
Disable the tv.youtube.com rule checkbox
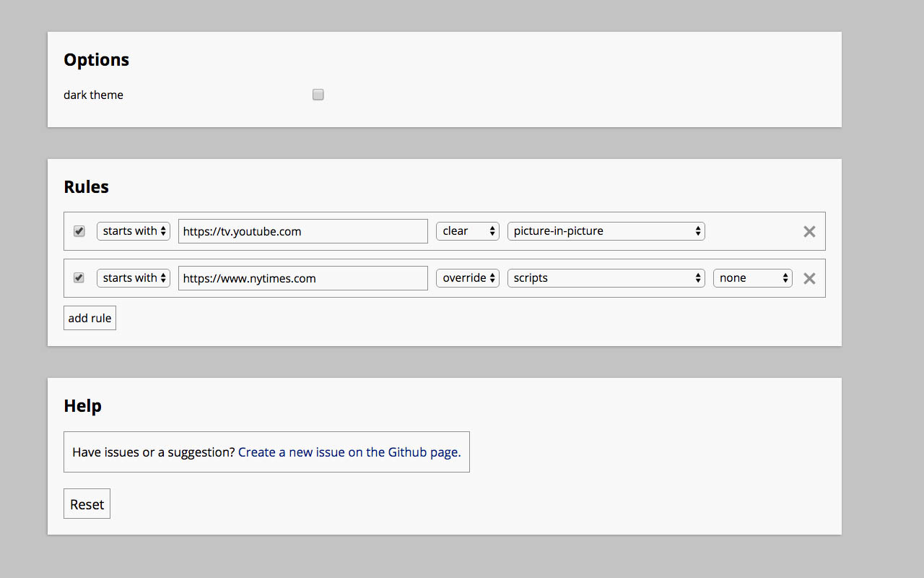(x=79, y=231)
